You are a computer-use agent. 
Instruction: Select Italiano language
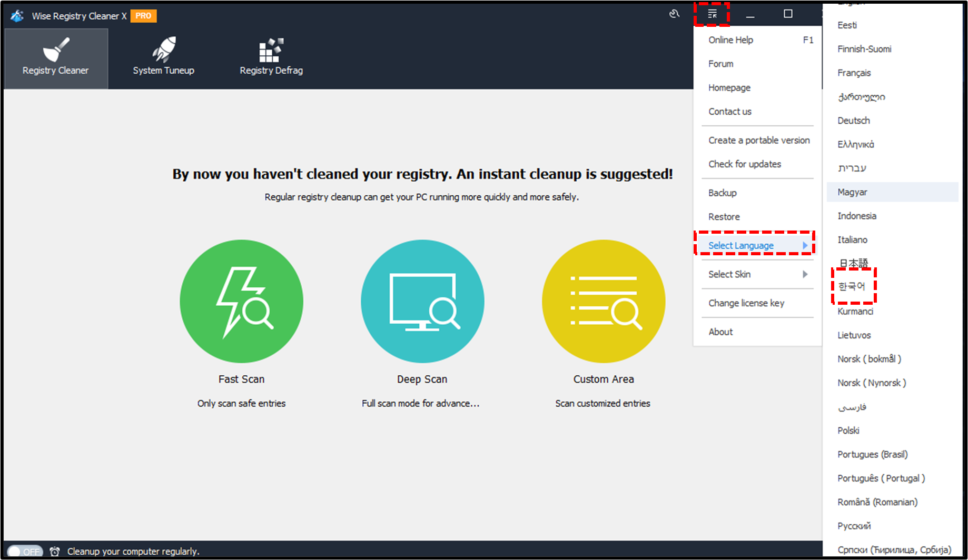[892, 239]
